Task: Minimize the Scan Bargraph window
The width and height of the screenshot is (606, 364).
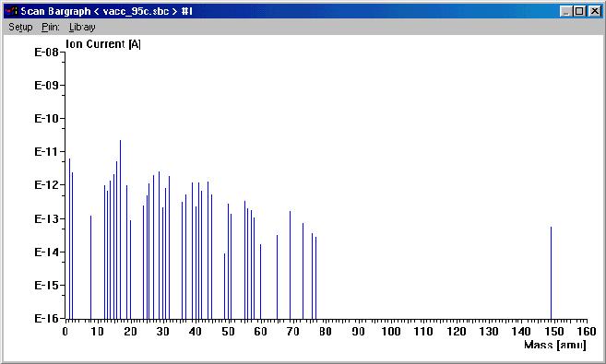Action: [x=565, y=11]
